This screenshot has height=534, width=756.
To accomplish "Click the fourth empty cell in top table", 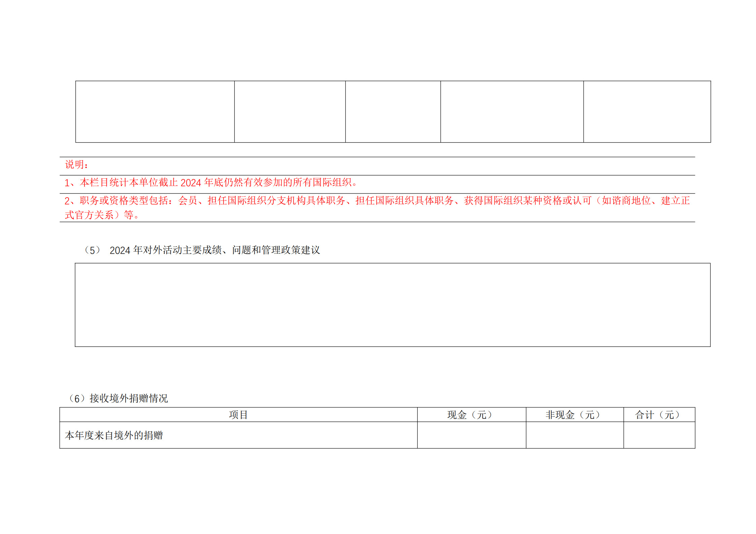I will pyautogui.click(x=512, y=111).
